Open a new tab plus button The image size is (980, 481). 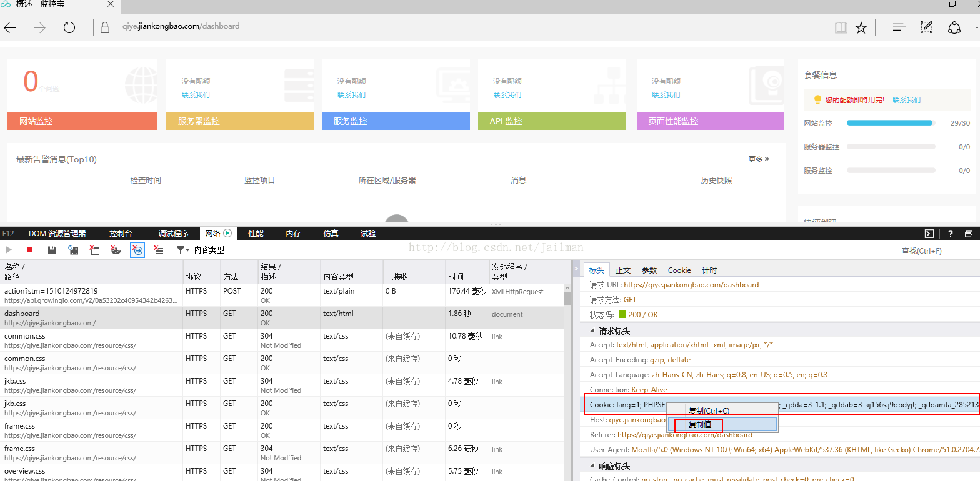[x=131, y=4]
